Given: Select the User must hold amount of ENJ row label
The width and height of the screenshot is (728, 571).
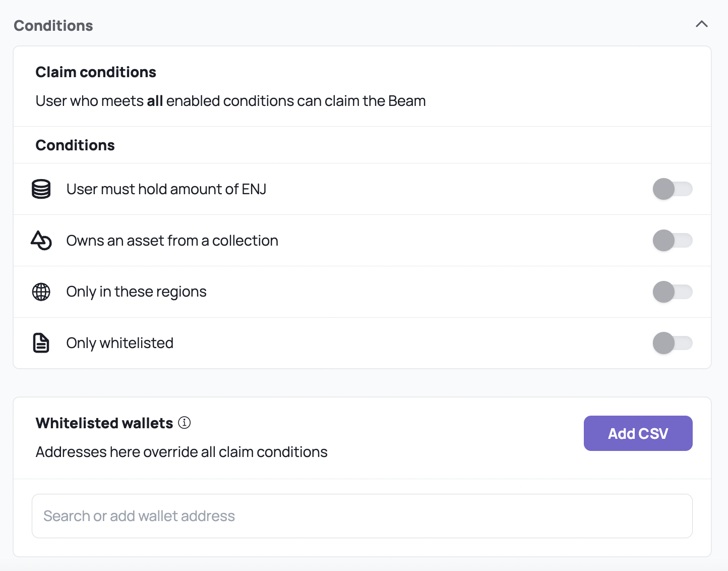Looking at the screenshot, I should [166, 189].
